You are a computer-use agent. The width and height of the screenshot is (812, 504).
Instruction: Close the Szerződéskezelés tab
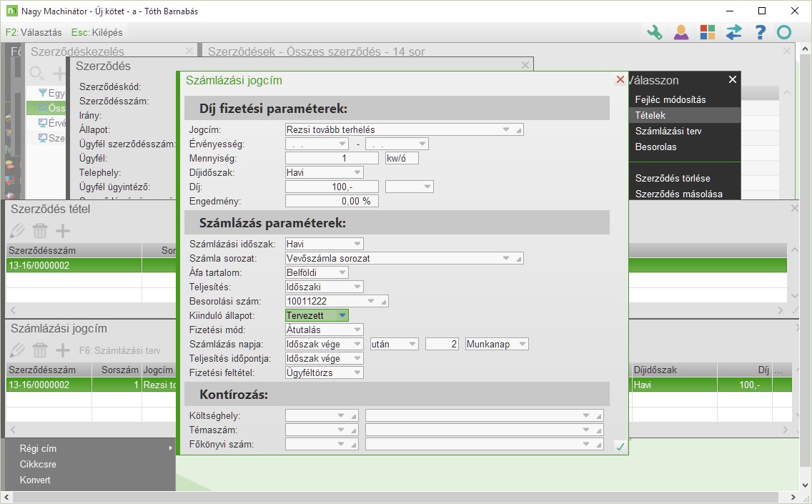[189, 51]
